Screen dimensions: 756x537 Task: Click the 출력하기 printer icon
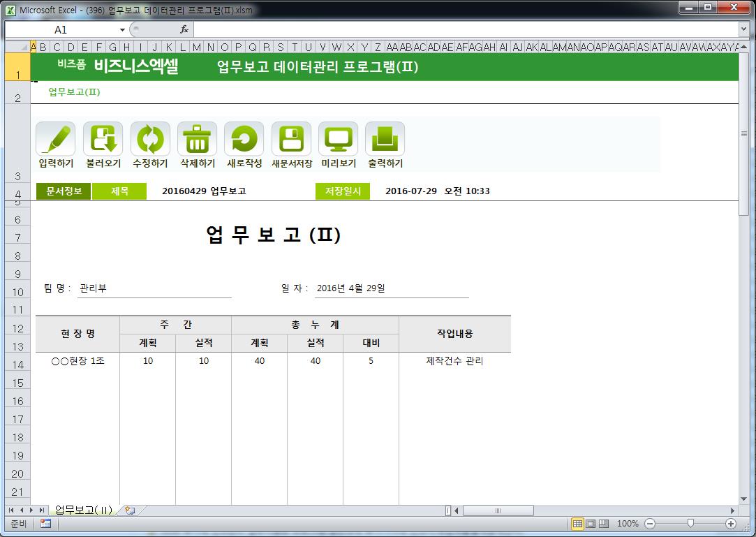click(x=385, y=139)
